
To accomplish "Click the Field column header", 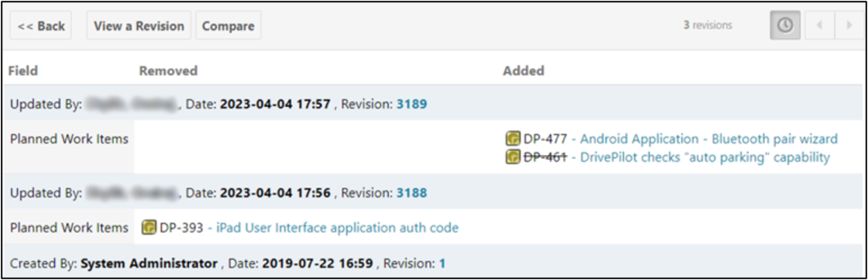I will (24, 71).
